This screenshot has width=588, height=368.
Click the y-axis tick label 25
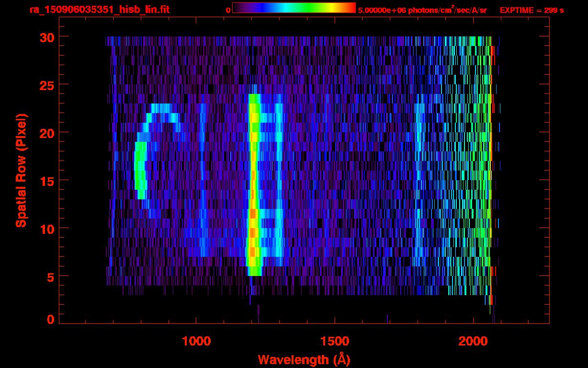tap(46, 85)
